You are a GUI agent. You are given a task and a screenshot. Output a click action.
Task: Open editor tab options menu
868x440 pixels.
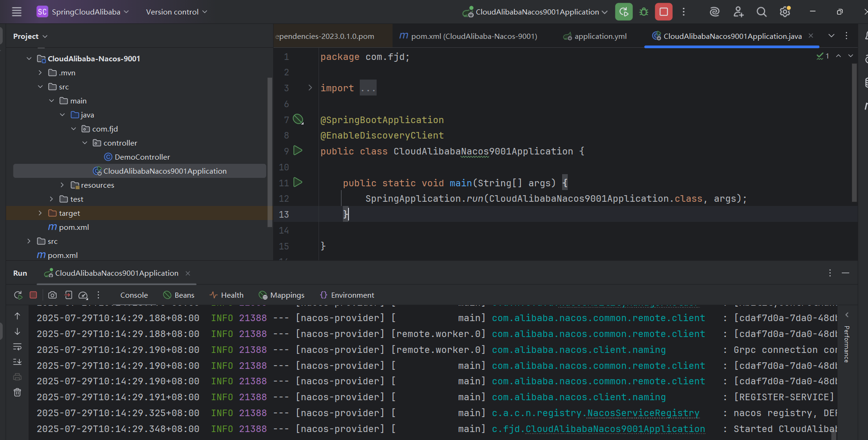pos(846,36)
